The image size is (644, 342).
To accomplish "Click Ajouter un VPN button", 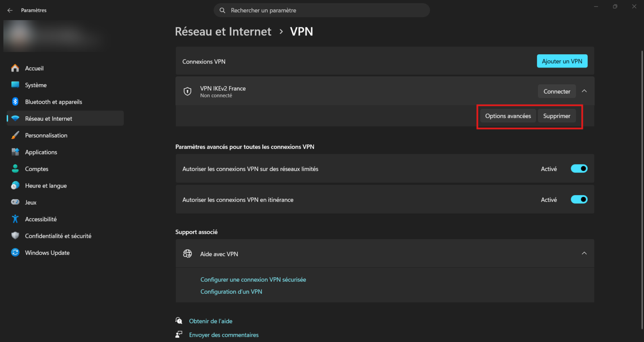I will 562,61.
